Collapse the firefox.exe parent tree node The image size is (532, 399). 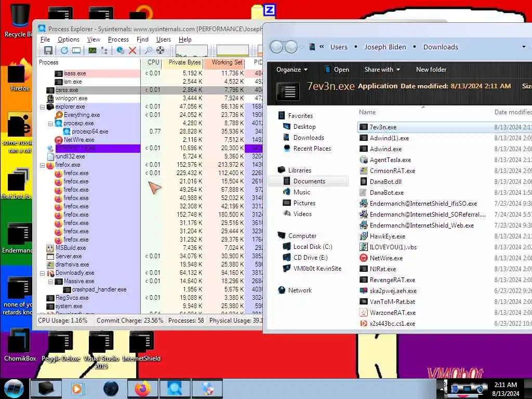[43, 165]
